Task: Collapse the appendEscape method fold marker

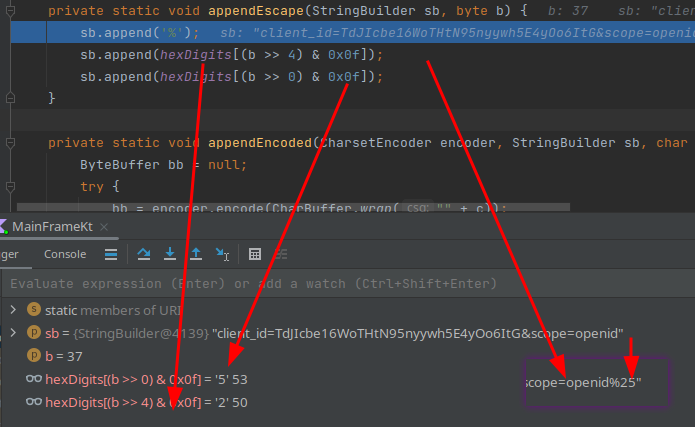Action: pos(10,11)
